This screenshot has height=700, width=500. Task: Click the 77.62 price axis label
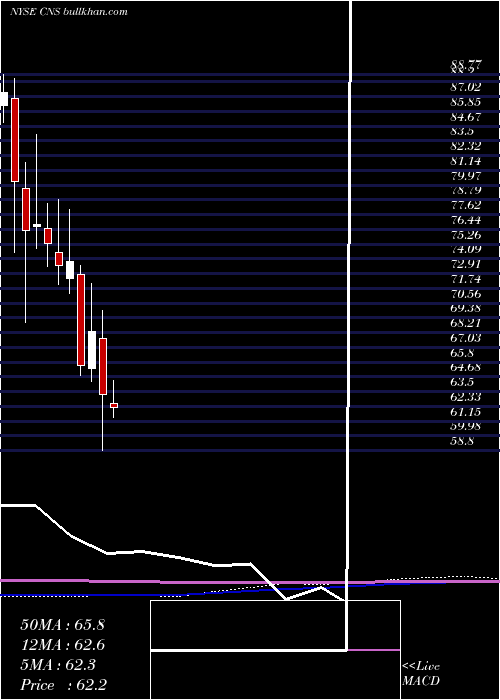[466, 205]
